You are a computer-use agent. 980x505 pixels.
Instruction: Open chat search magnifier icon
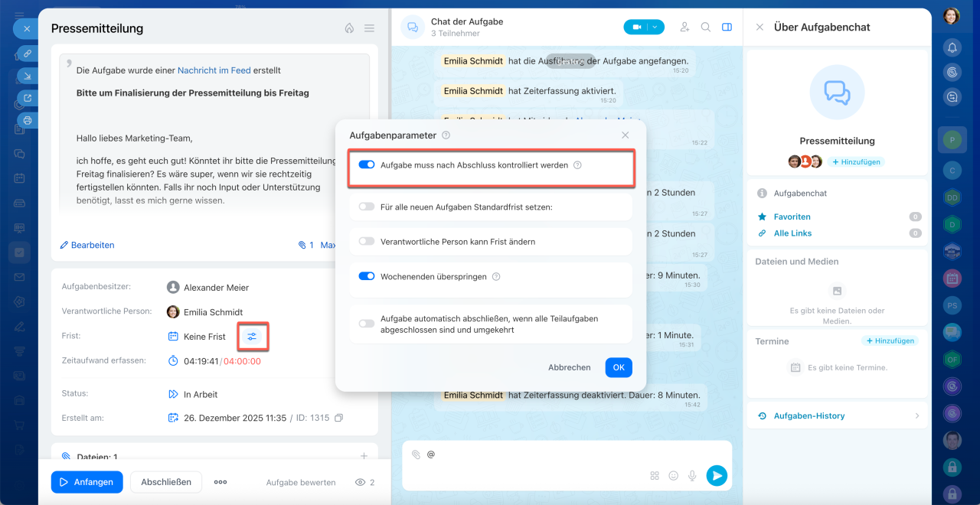[x=706, y=27]
